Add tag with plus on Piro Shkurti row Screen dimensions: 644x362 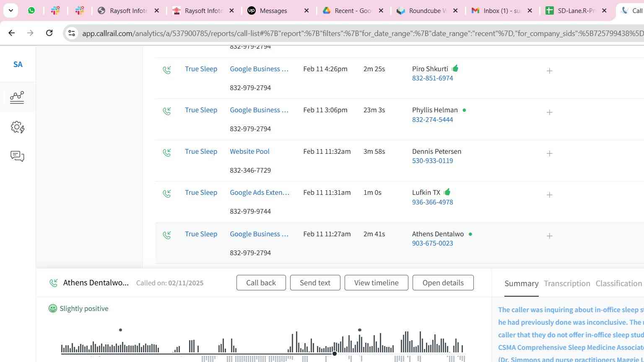coord(549,71)
